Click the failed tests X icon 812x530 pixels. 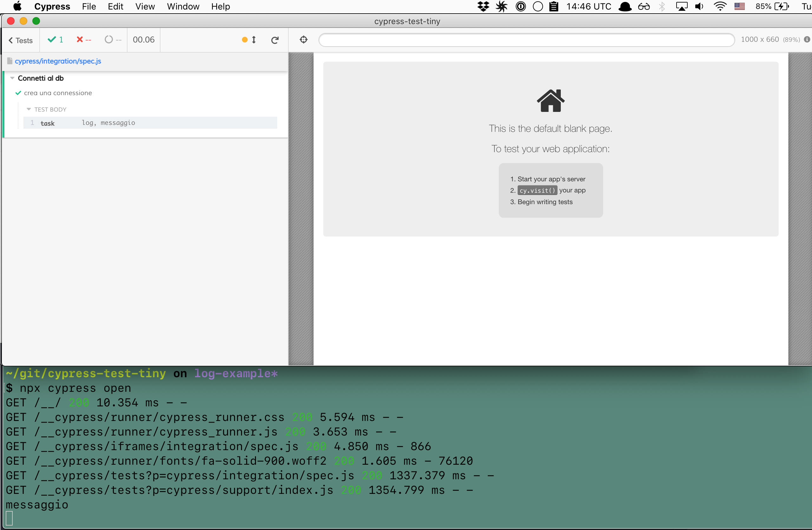pos(80,40)
